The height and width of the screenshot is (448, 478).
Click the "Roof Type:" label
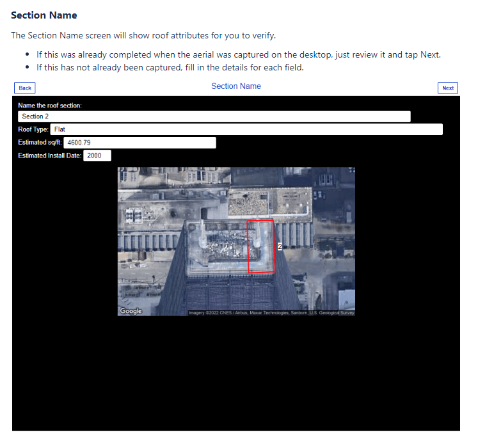33,129
